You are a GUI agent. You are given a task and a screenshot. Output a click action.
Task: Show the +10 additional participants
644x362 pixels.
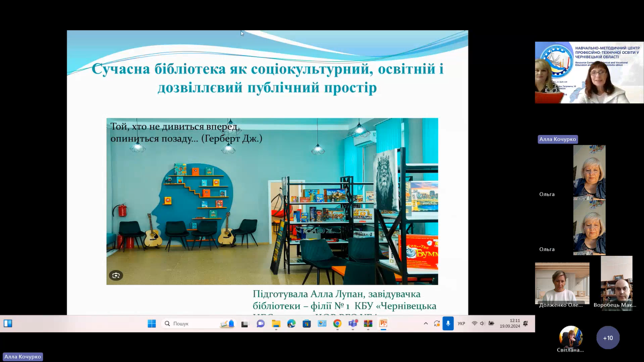(x=608, y=338)
